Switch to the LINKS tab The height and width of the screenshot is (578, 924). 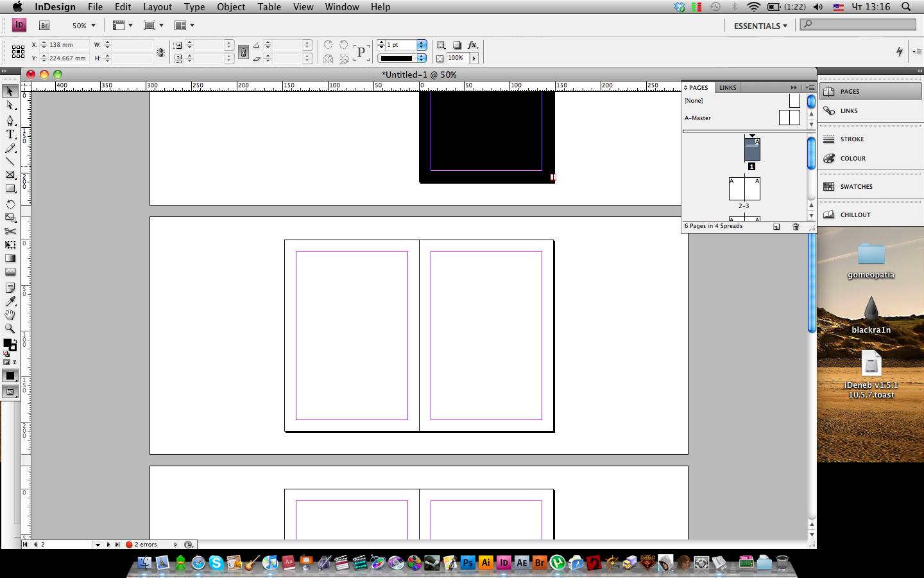coord(728,88)
